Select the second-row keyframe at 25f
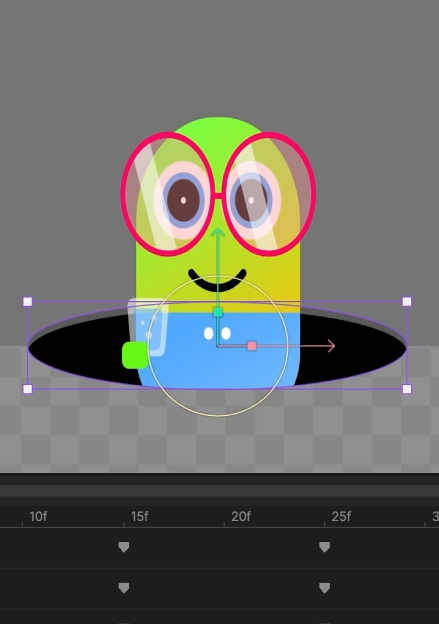Image resolution: width=439 pixels, height=624 pixels. tap(324, 588)
